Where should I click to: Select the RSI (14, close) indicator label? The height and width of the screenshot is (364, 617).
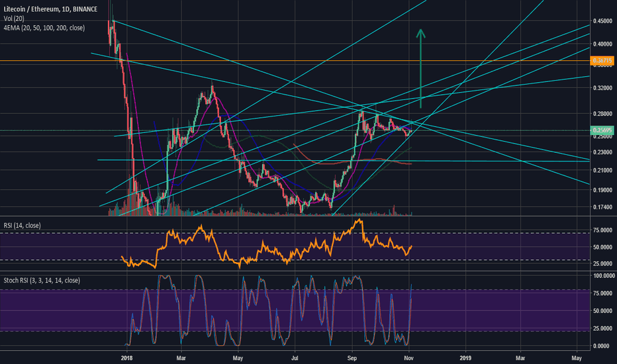[x=22, y=226]
